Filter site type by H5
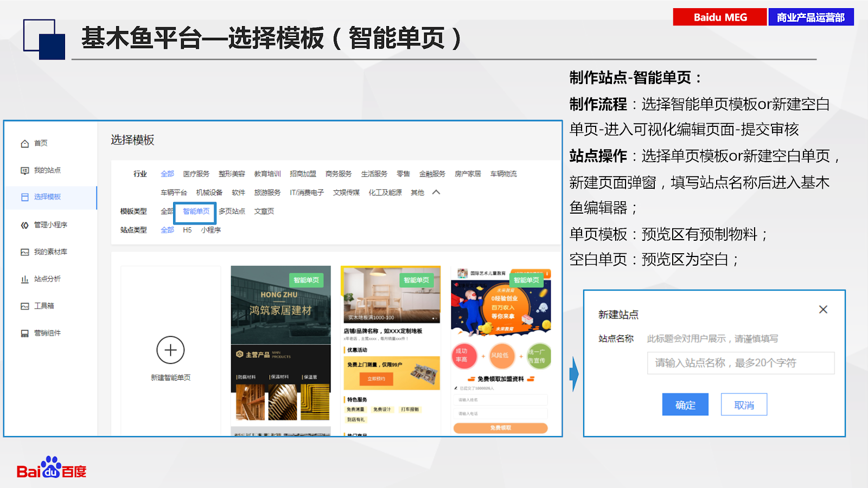Screen dimensions: 868x488 click(x=187, y=230)
